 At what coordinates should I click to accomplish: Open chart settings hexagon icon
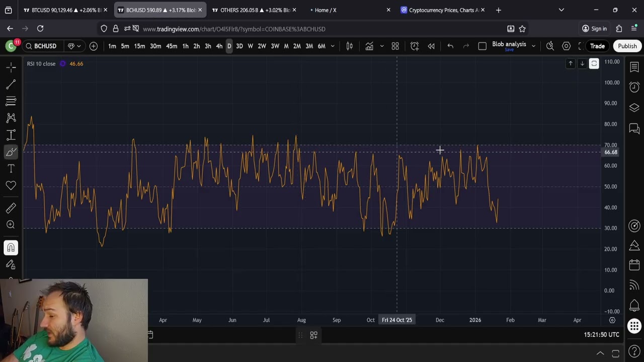566,46
